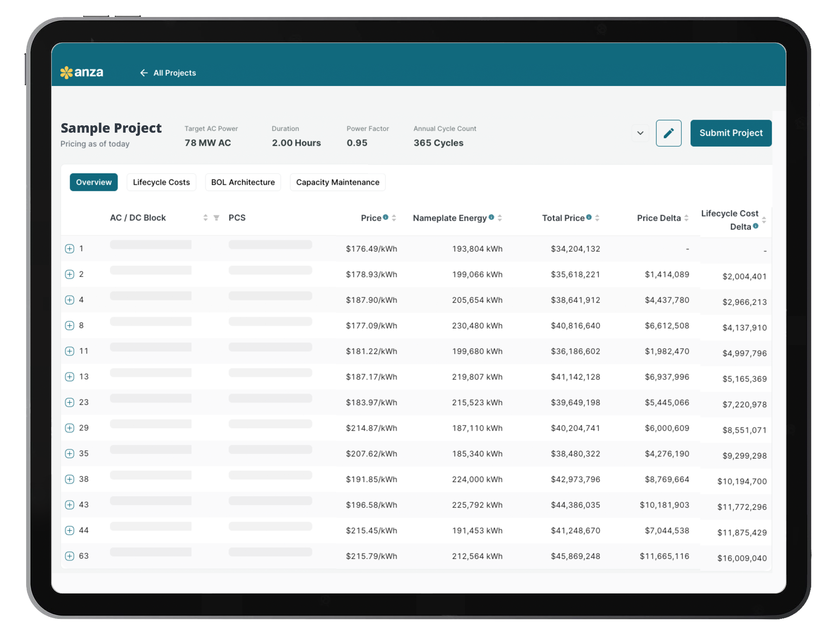Click the $187.17/kWh price cell

[x=371, y=377]
